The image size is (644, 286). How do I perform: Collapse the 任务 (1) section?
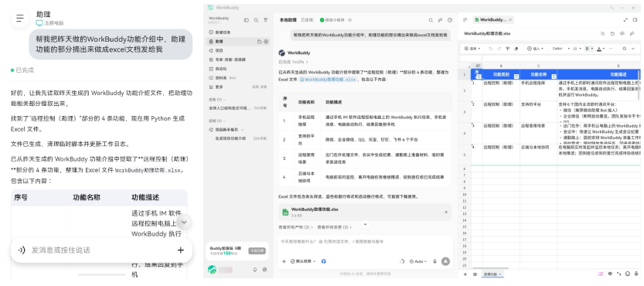(216, 100)
